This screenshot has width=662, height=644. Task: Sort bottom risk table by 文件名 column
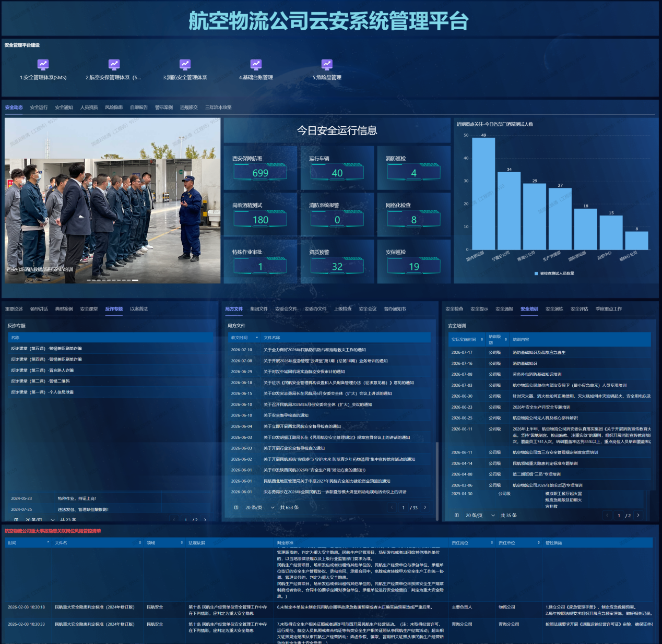tap(140, 543)
